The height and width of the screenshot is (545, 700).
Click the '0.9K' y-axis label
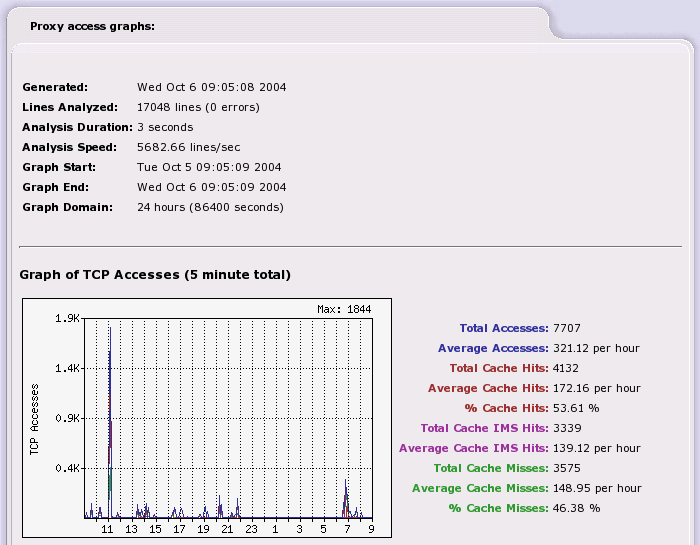(x=67, y=418)
